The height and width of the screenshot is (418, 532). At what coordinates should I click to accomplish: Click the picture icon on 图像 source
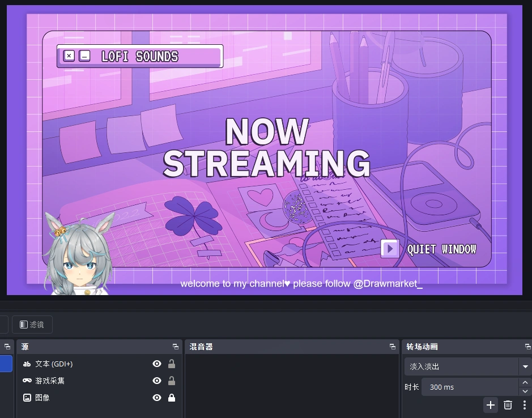coord(27,398)
